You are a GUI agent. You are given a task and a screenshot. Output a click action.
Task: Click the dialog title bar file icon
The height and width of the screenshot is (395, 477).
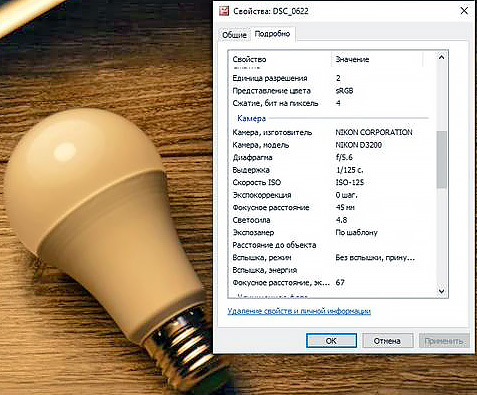(224, 11)
